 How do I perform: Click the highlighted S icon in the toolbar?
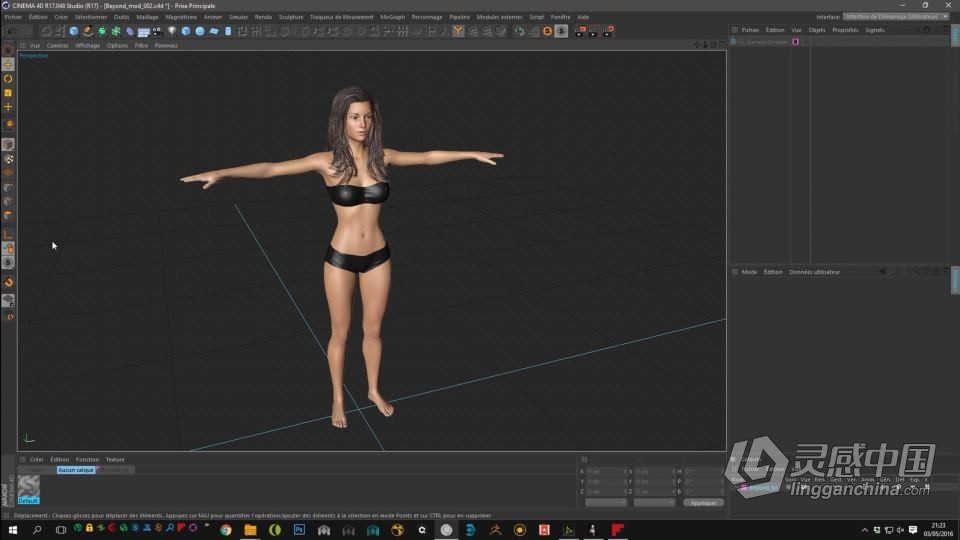pyautogui.click(x=561, y=31)
